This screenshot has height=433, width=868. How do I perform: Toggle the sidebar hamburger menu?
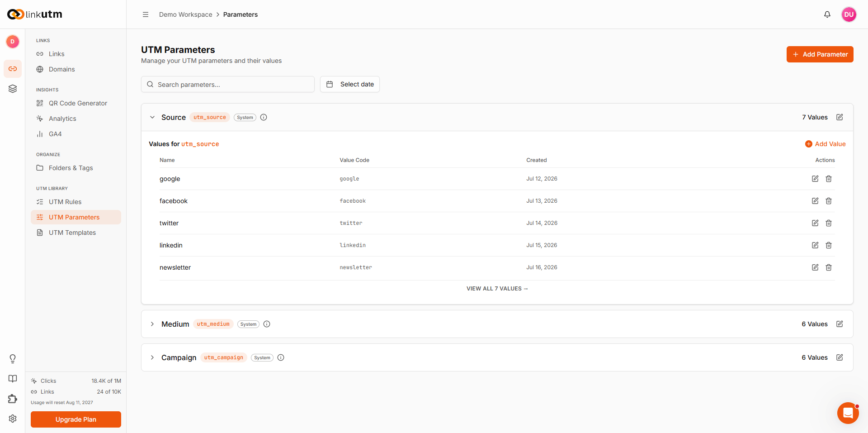(146, 14)
